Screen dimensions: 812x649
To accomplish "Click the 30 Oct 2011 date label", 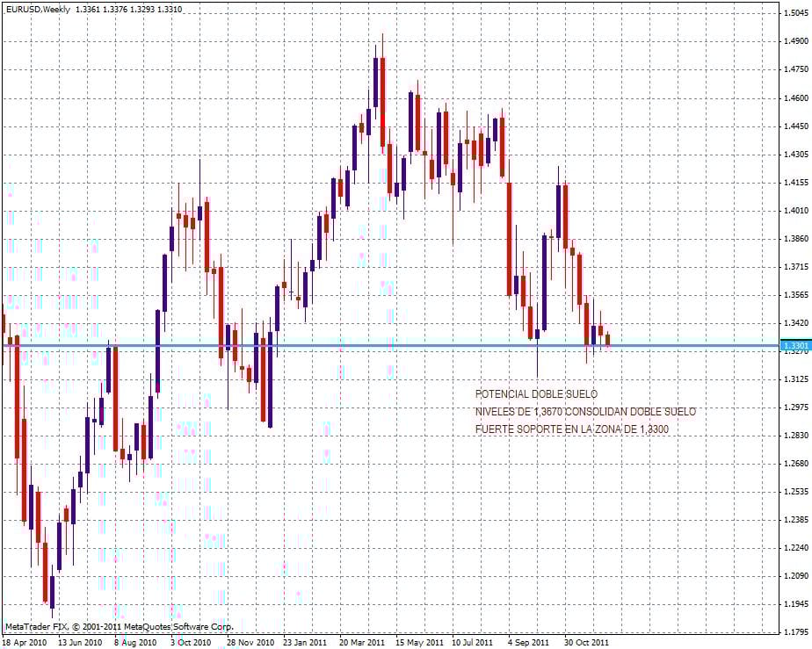I will [586, 642].
